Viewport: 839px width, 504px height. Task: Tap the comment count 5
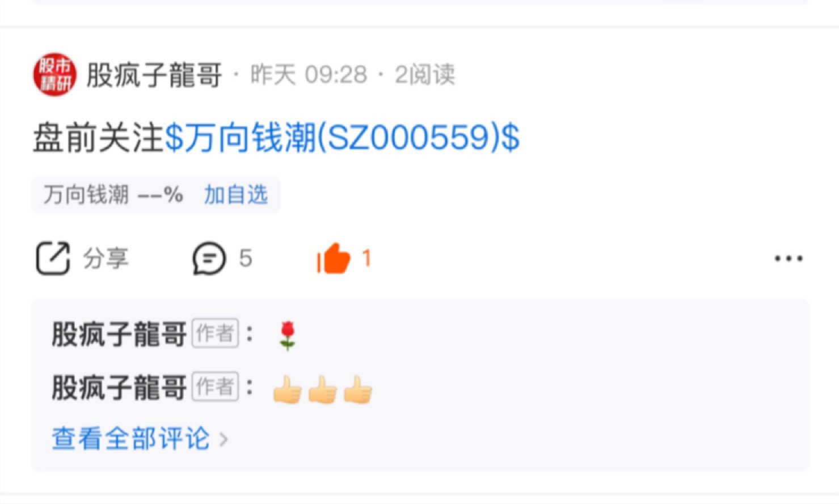[246, 259]
